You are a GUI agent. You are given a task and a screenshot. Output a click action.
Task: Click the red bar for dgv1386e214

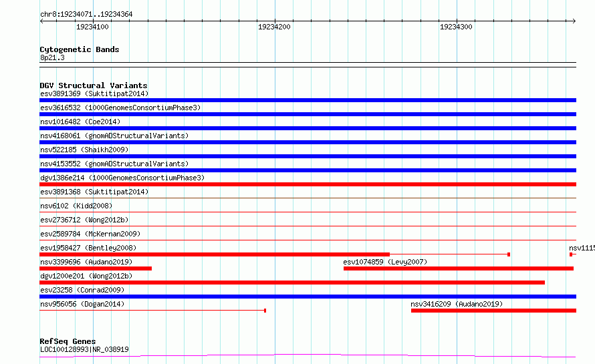point(308,184)
